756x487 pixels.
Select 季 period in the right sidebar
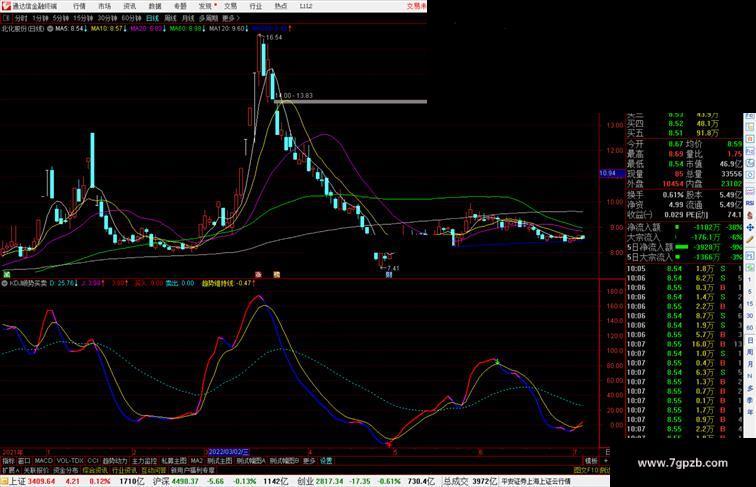tap(750, 400)
